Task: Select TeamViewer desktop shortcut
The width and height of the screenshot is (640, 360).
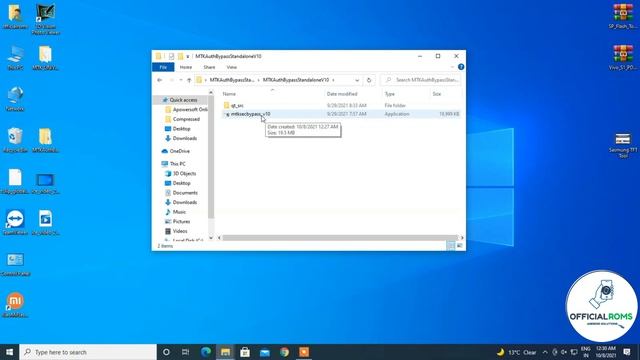Action: pos(16,222)
